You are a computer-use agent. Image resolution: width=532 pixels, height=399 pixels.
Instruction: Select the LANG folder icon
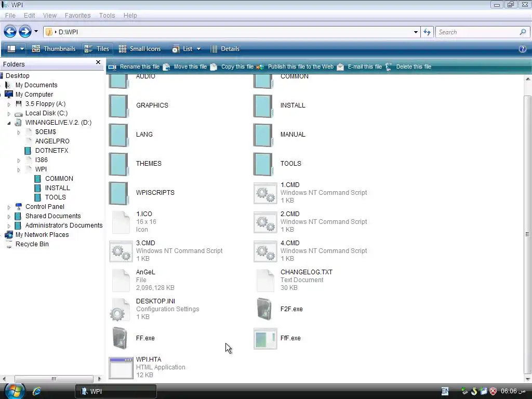point(118,135)
